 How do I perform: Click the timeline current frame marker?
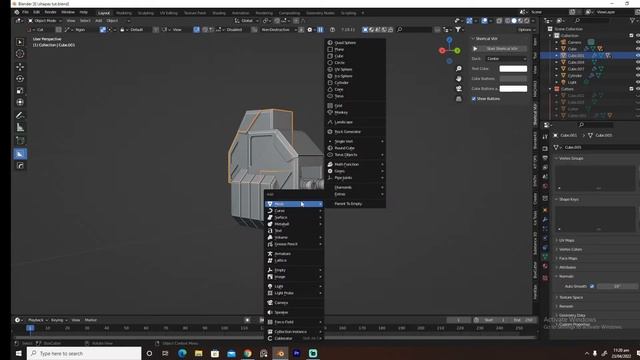click(30, 328)
